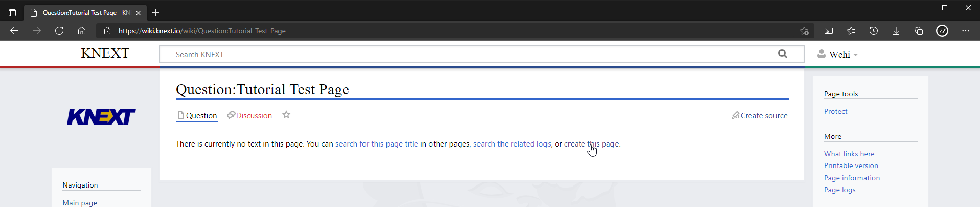
Task: Click the KNEXT blue logo image
Action: pos(101,116)
